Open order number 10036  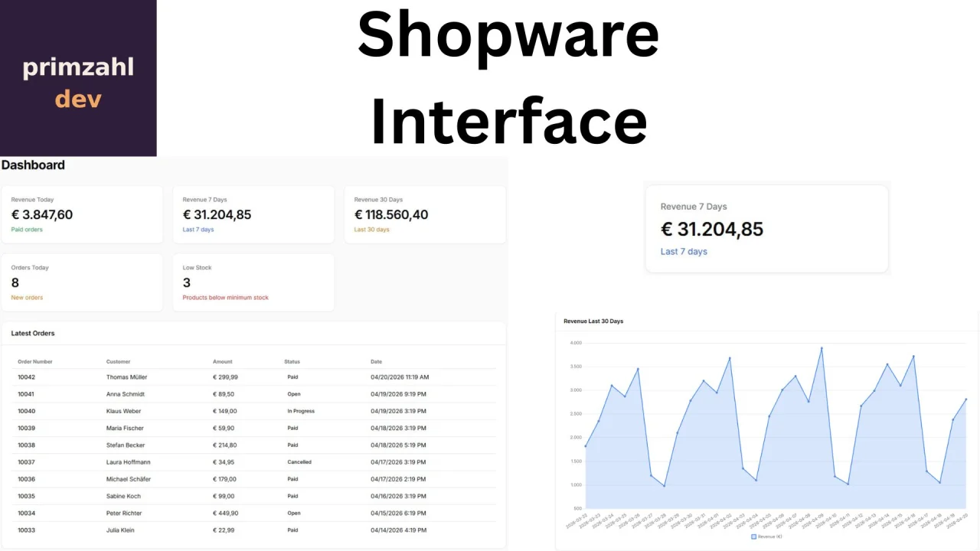click(26, 479)
